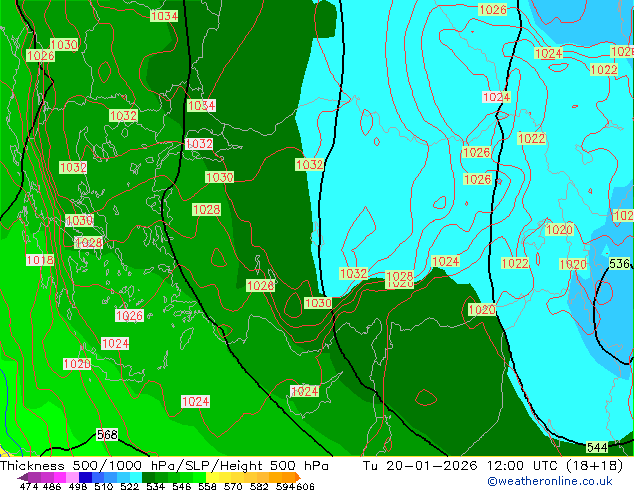Click the legend value 570
Screen dimensions: 634x490
pos(233,486)
